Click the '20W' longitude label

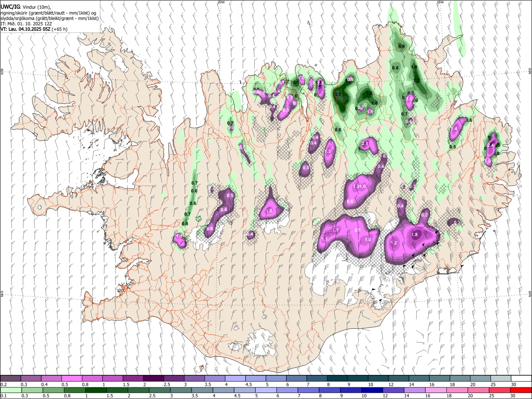221,2
